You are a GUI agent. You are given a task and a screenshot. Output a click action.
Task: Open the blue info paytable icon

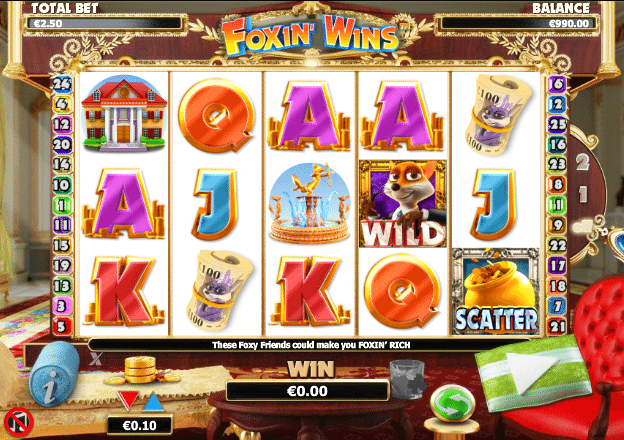pyautogui.click(x=54, y=373)
